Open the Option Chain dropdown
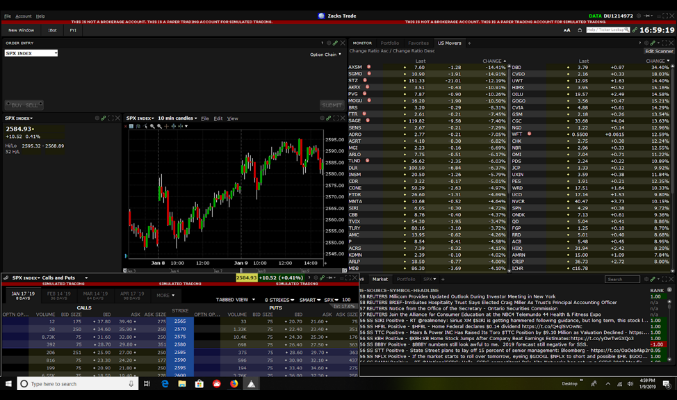 point(326,54)
